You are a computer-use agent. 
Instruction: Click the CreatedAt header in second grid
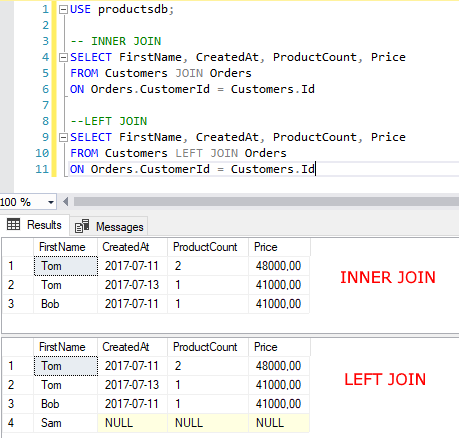(x=133, y=347)
